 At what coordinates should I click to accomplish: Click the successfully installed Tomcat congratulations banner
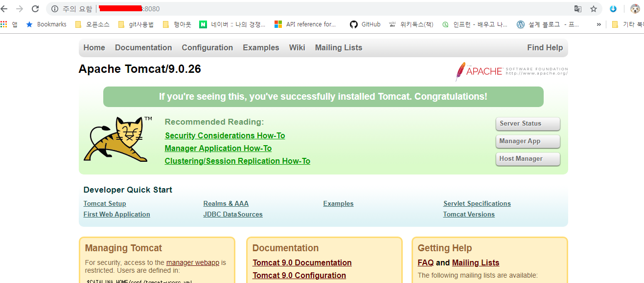click(323, 97)
